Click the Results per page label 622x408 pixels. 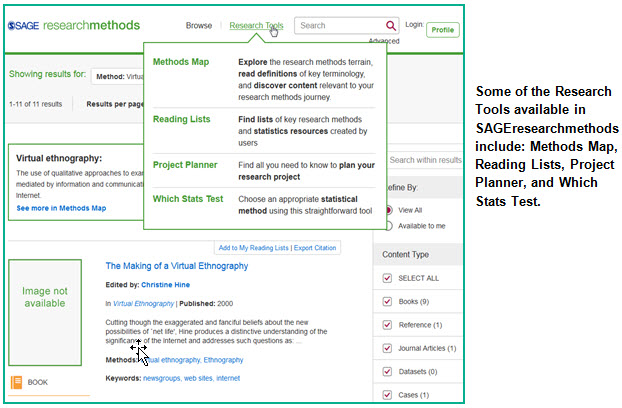[115, 104]
